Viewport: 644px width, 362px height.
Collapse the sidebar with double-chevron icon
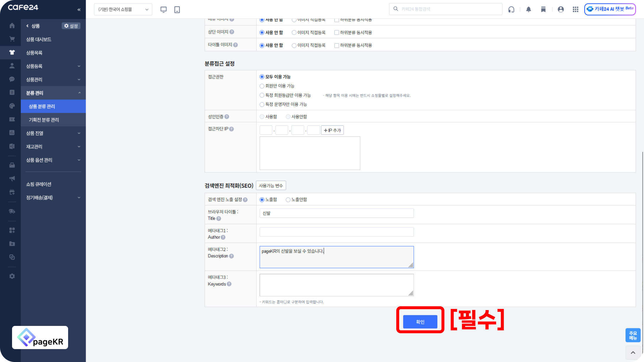tap(79, 10)
